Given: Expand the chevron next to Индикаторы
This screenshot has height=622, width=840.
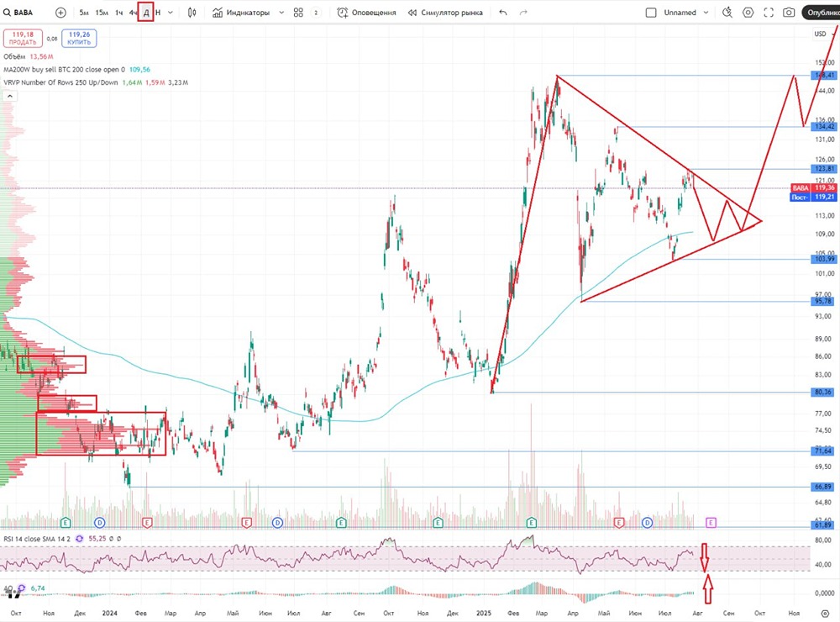Looking at the screenshot, I should click(x=281, y=13).
